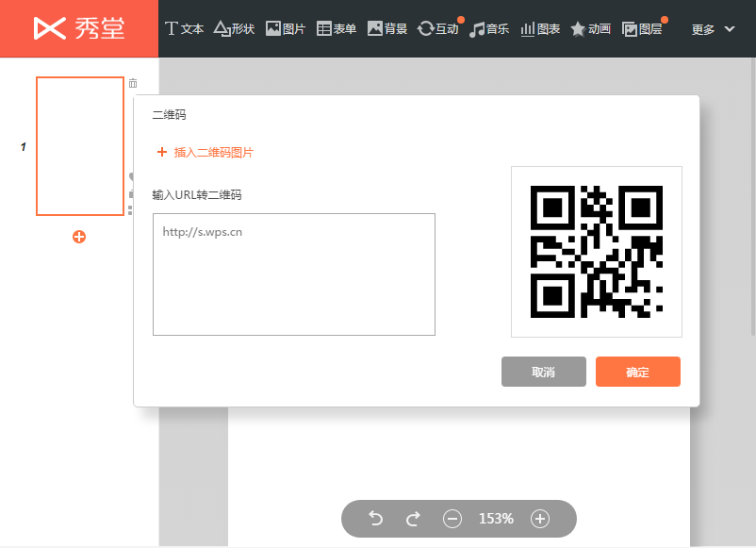The height and width of the screenshot is (548, 756).
Task: Zoom out with the minus icon
Action: pyautogui.click(x=452, y=519)
